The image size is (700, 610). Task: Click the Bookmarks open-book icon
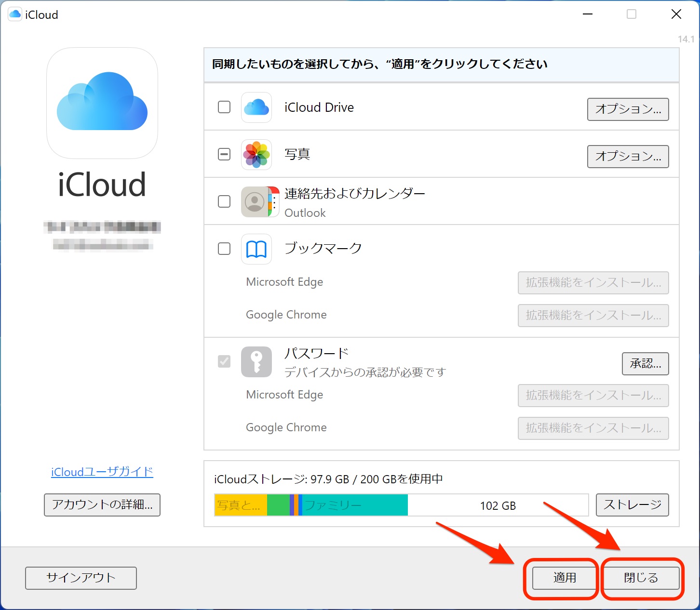pyautogui.click(x=256, y=249)
